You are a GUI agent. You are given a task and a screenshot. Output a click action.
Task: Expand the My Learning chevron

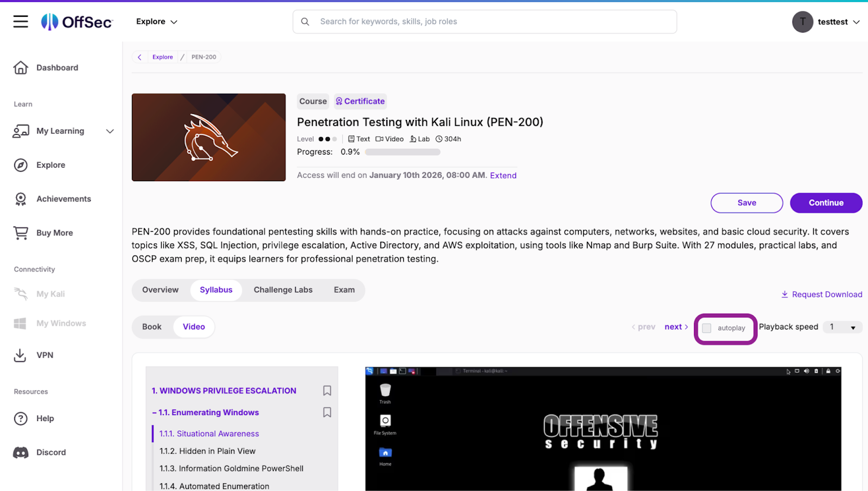click(x=110, y=131)
